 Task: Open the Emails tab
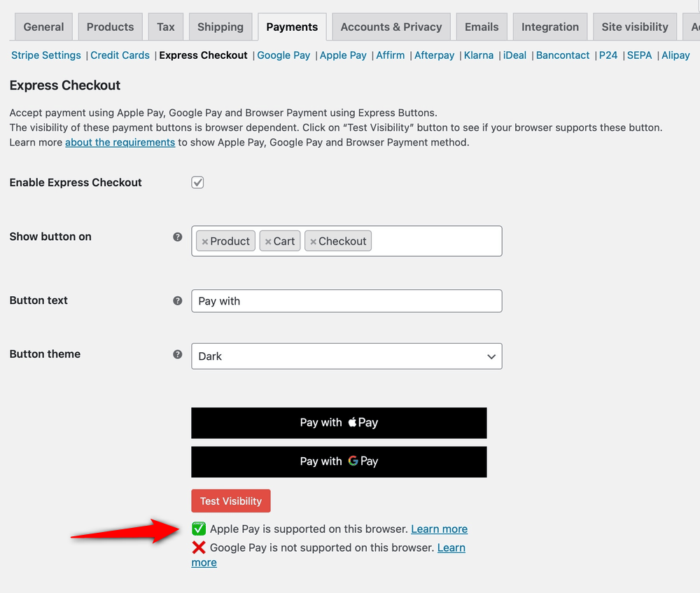(482, 27)
